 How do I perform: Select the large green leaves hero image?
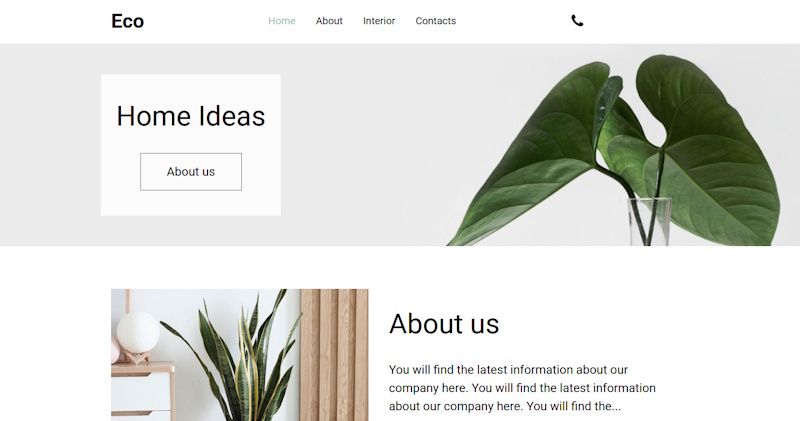[612, 150]
